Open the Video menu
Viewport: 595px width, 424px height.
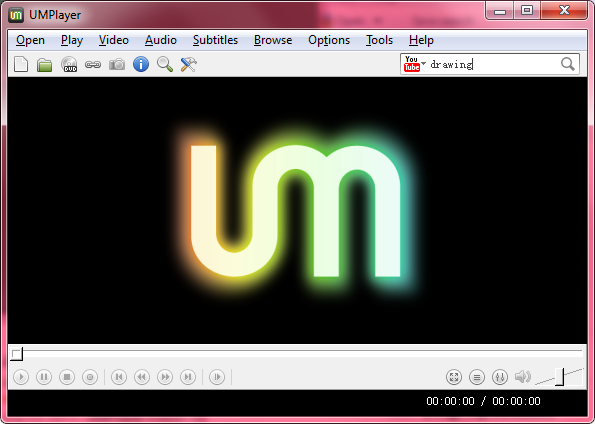coord(113,40)
